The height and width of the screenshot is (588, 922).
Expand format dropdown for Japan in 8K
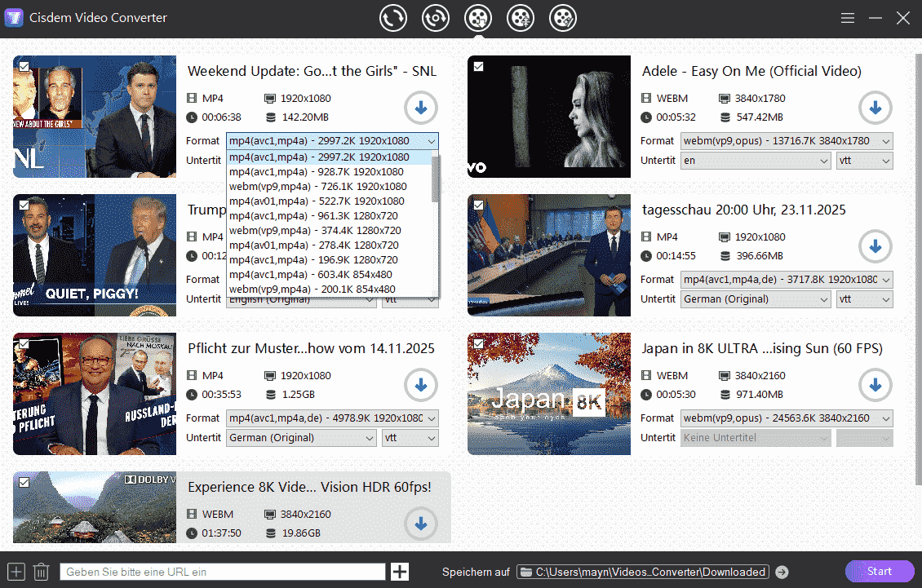(787, 418)
